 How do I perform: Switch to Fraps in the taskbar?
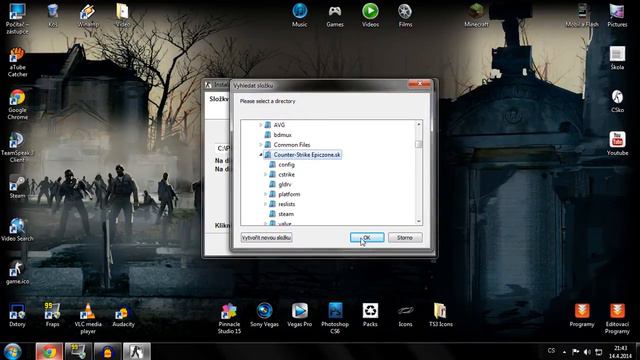[x=78, y=351]
